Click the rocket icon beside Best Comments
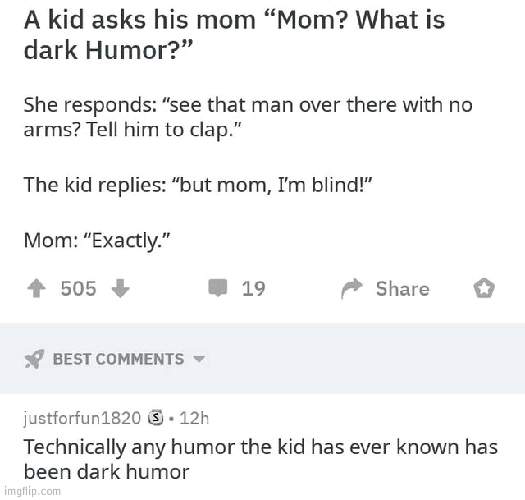The height and width of the screenshot is (500, 525). point(34,359)
